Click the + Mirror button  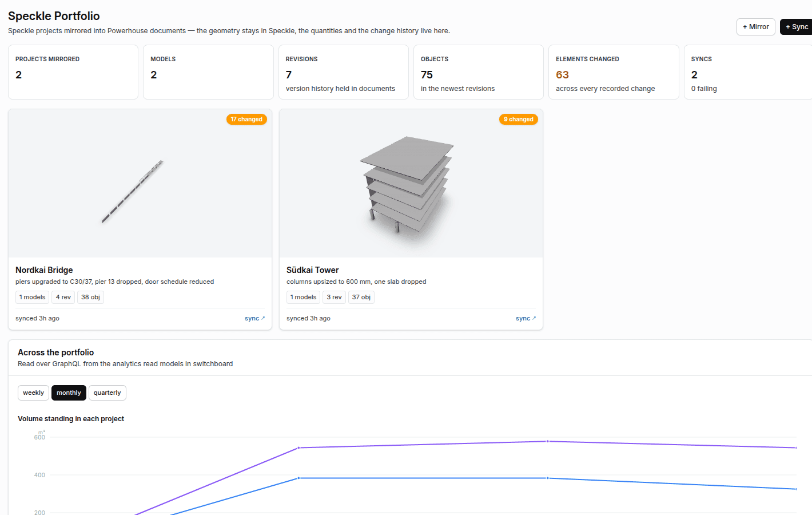tap(756, 27)
